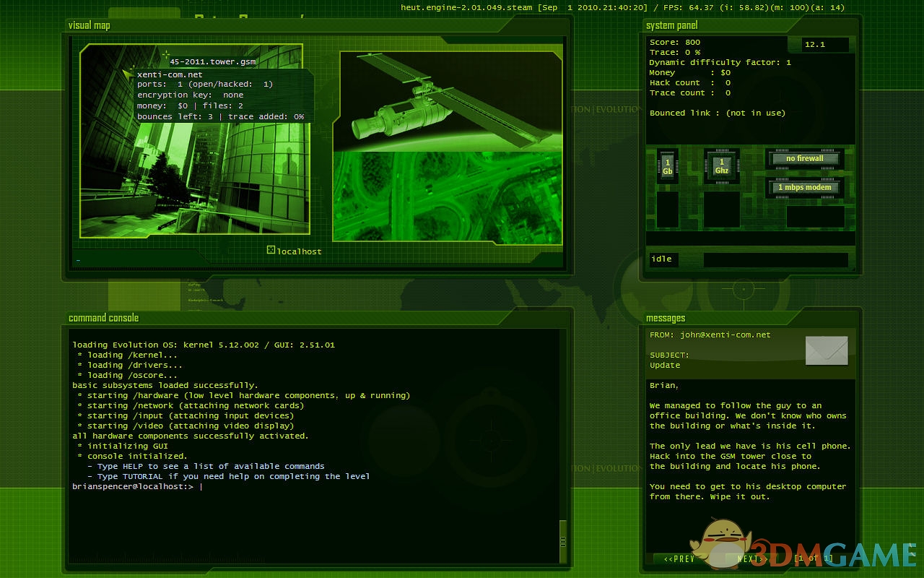Click the envelope icon in messages

[x=827, y=351]
